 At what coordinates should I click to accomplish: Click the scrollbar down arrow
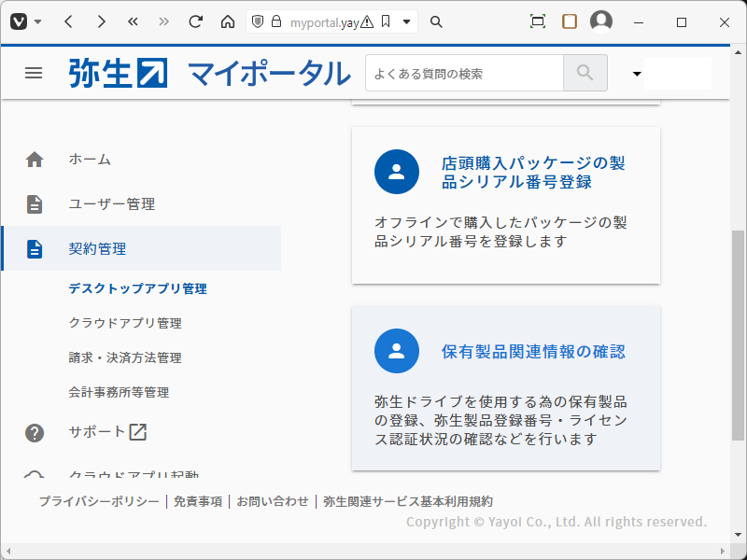pos(738,535)
